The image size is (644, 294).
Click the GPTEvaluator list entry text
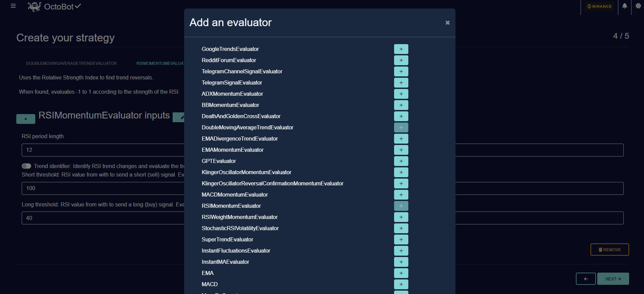[x=219, y=161]
